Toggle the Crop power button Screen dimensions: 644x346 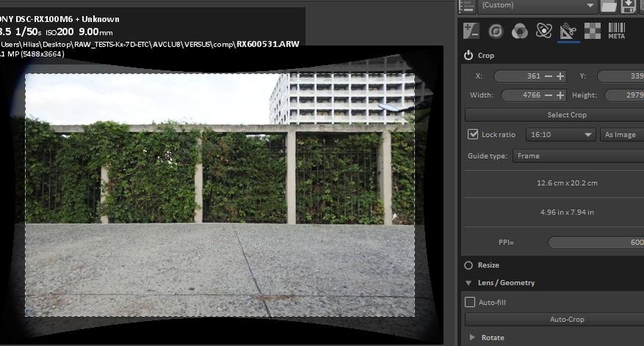pos(468,56)
